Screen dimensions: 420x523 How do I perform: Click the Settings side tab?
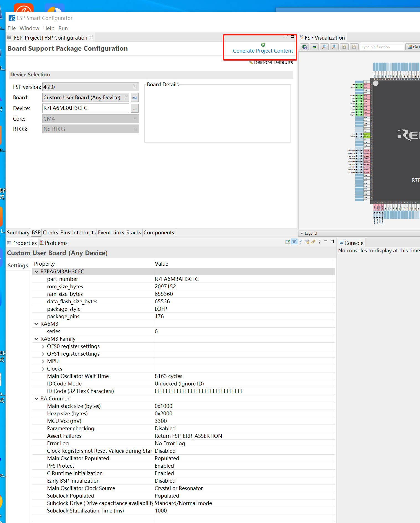pos(18,265)
